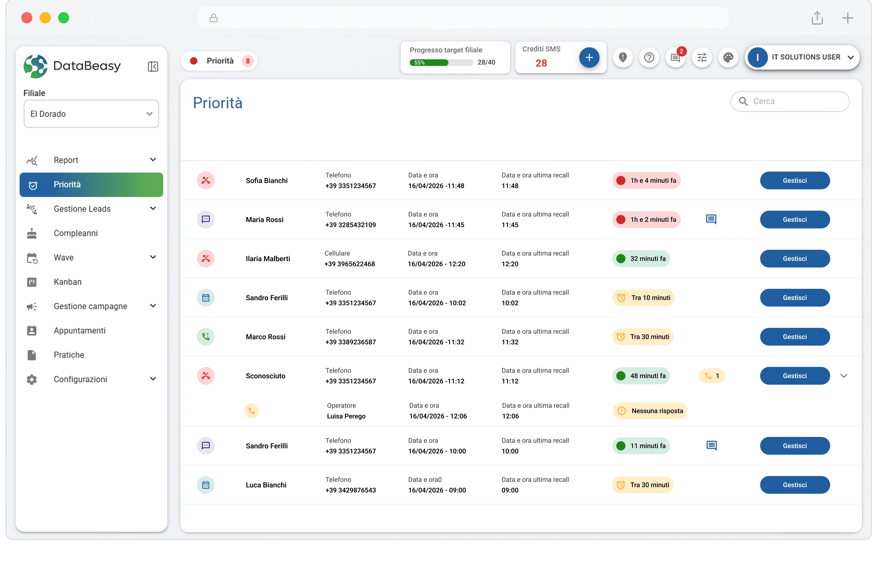Open the settings sliders icon
The height and width of the screenshot is (588, 875).
[x=702, y=57]
